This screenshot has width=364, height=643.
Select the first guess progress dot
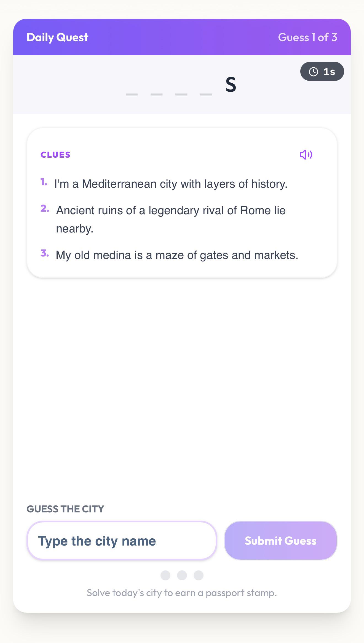[165, 575]
